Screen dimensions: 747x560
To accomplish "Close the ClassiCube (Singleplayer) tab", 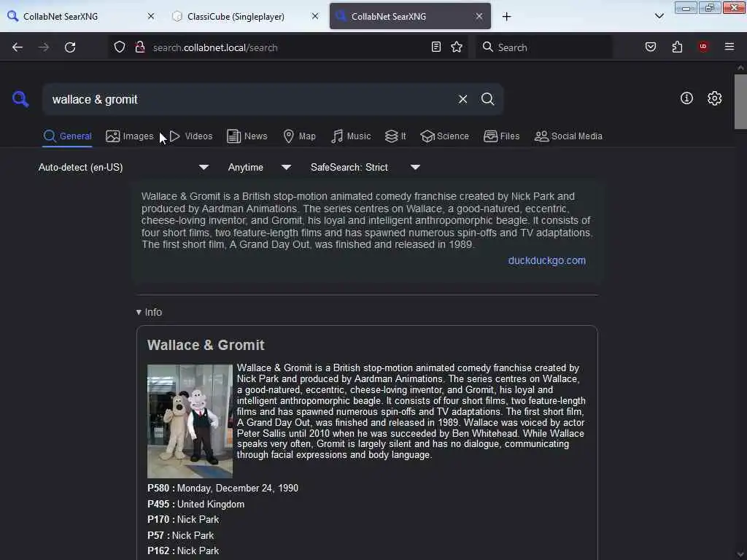I will (315, 16).
